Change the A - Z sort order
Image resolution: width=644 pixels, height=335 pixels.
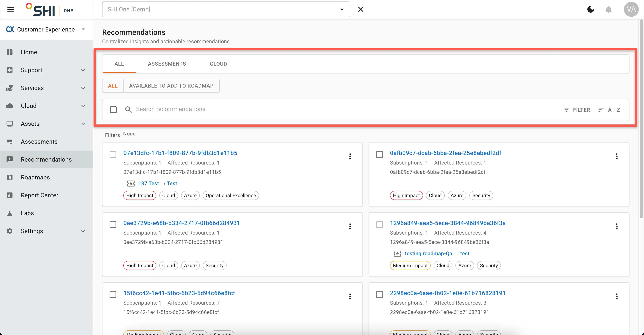pyautogui.click(x=609, y=110)
